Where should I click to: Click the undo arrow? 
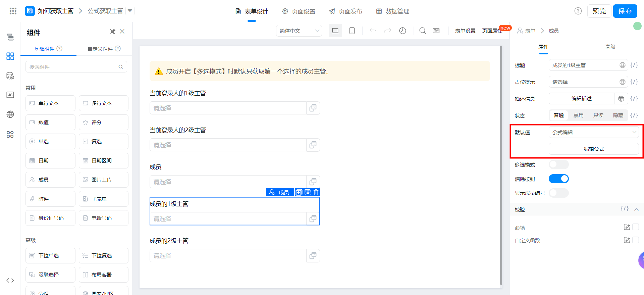pyautogui.click(x=373, y=31)
